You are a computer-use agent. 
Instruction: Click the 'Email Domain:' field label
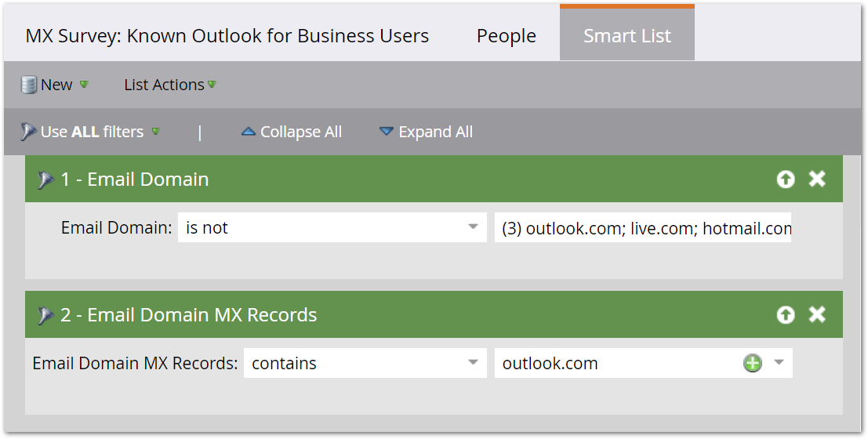pyautogui.click(x=116, y=227)
